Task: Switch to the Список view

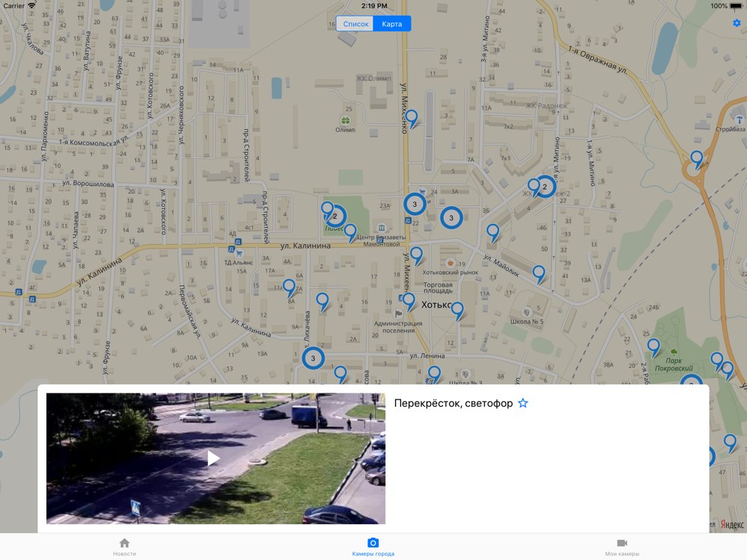Action: 356,24
